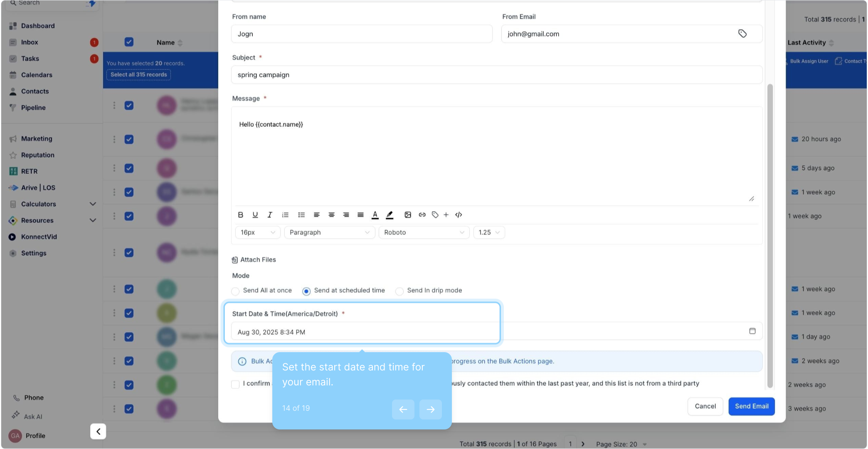Open Contacts in the sidebar
The image size is (868, 449).
[35, 91]
